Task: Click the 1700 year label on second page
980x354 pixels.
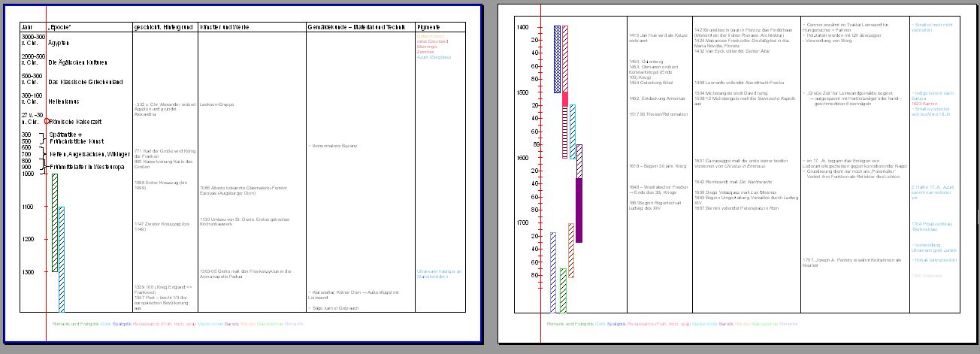Action: pos(523,223)
